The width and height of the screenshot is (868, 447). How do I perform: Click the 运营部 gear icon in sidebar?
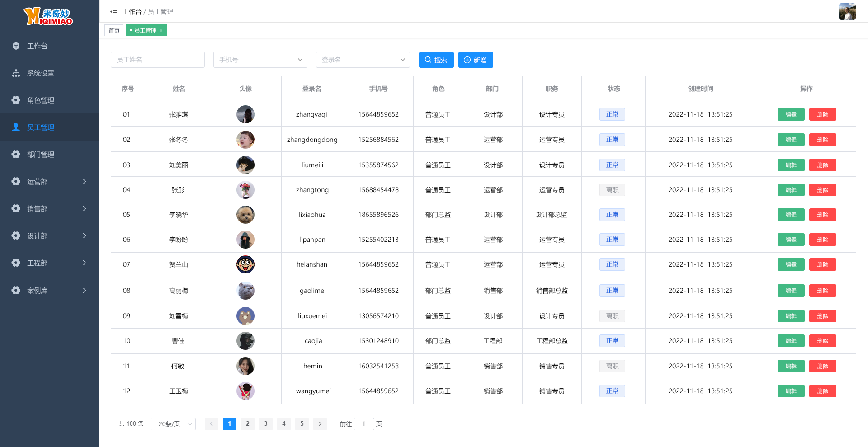pos(16,181)
